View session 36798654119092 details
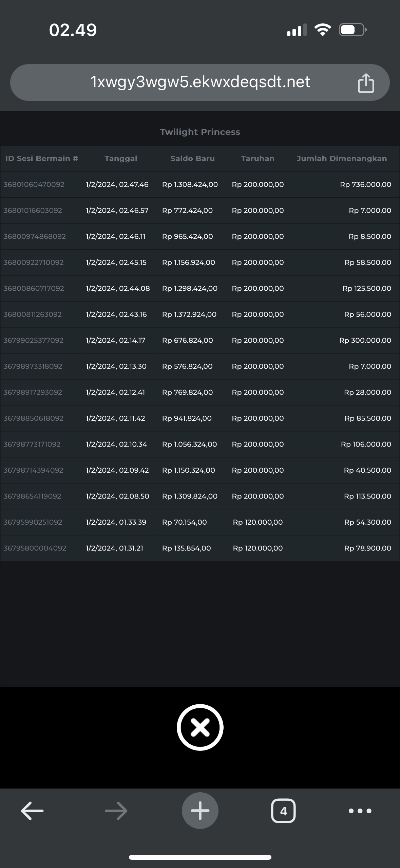The height and width of the screenshot is (868, 400). 33,496
